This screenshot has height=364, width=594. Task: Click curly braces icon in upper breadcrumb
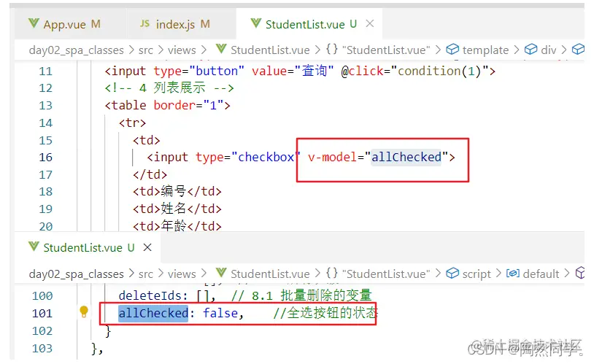point(332,50)
